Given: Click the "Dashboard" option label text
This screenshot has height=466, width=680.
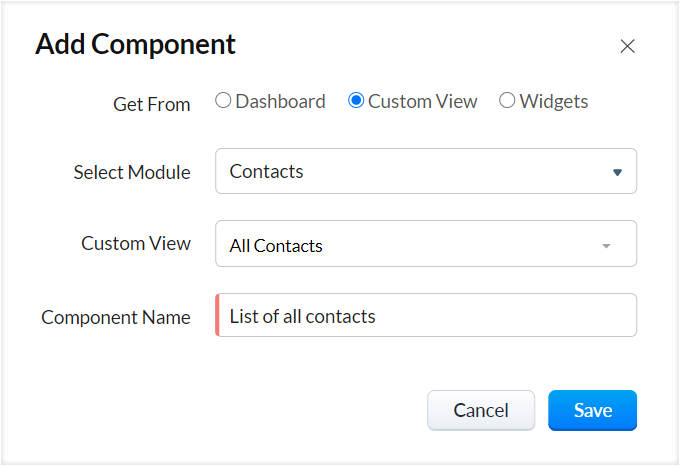Looking at the screenshot, I should coord(280,101).
